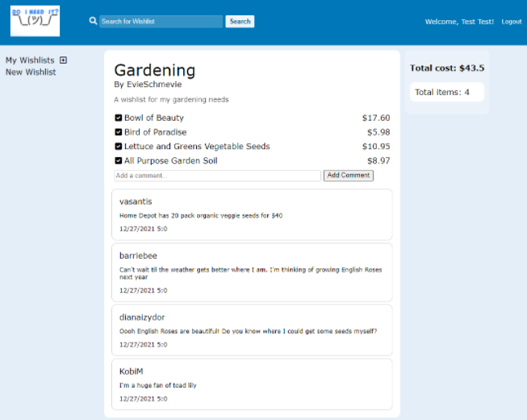527x420 pixels.
Task: Uncheck the Bowl of Beauty checkbox
Action: click(119, 119)
